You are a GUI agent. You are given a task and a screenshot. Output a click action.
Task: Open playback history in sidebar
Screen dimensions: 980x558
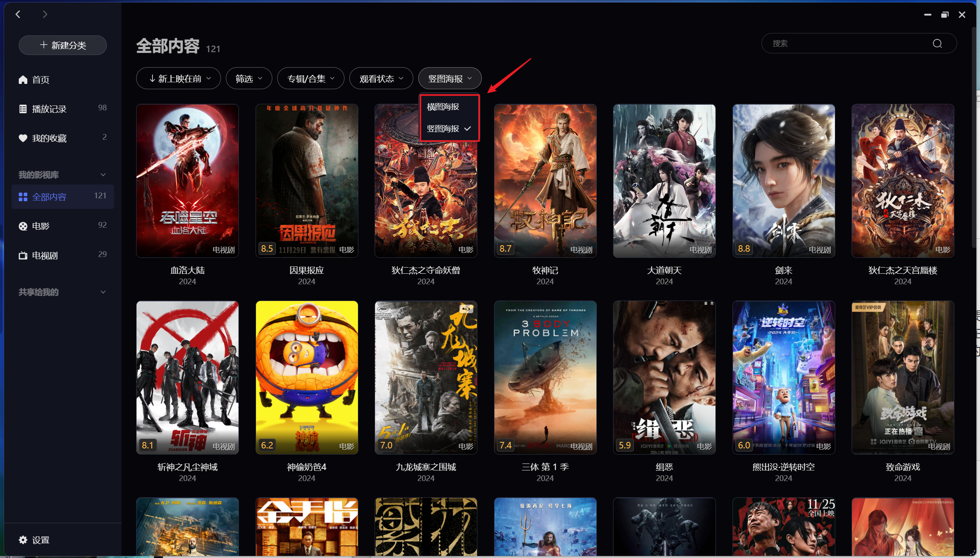pyautogui.click(x=49, y=109)
